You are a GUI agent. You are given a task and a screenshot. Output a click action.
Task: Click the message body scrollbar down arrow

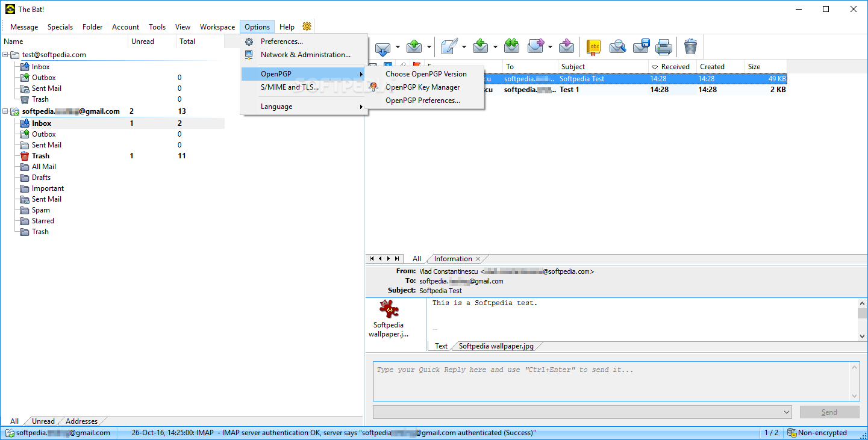[863, 335]
